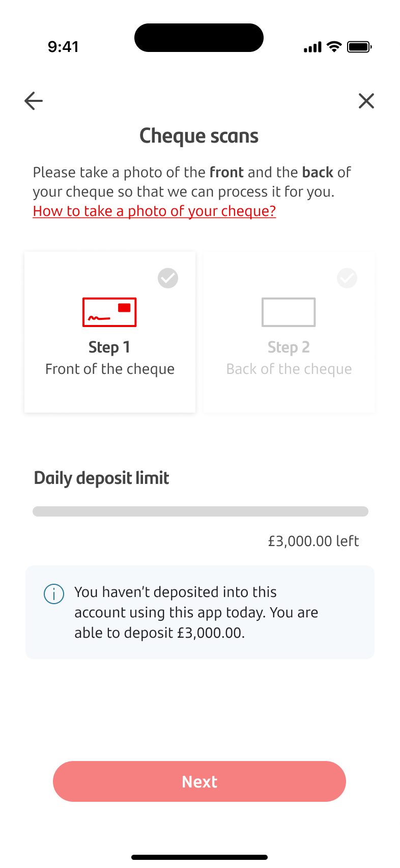Screen dimensions: 400x868
Task: Select the Step 1 front of cheque card
Action: pyautogui.click(x=109, y=331)
